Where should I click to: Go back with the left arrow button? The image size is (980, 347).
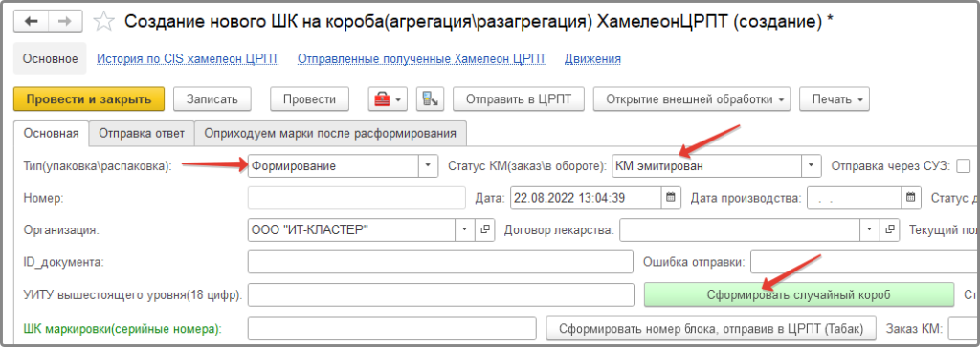(30, 21)
